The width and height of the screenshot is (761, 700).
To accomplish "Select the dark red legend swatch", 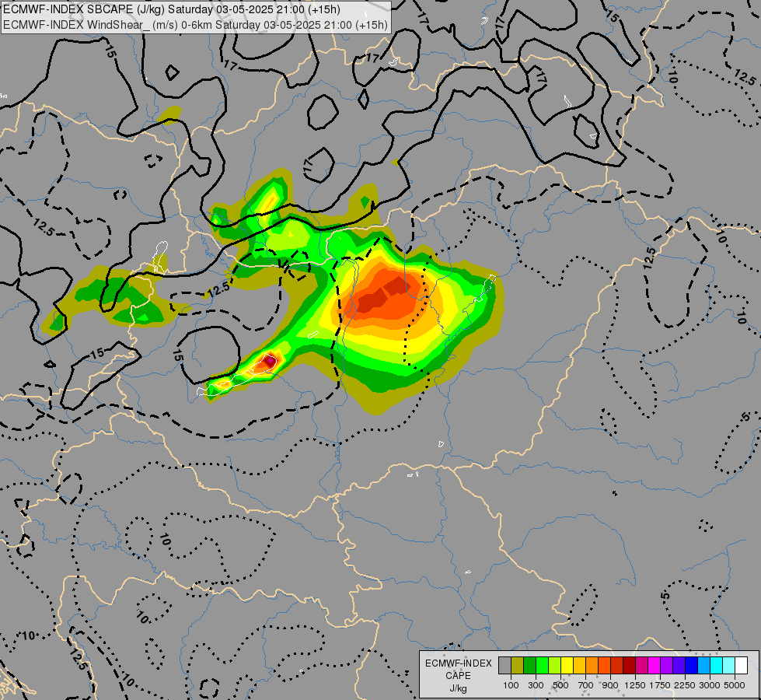I will pos(630,666).
